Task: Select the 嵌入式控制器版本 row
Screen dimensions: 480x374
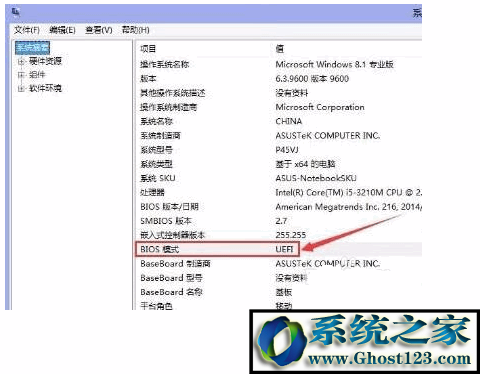Action: coord(173,235)
